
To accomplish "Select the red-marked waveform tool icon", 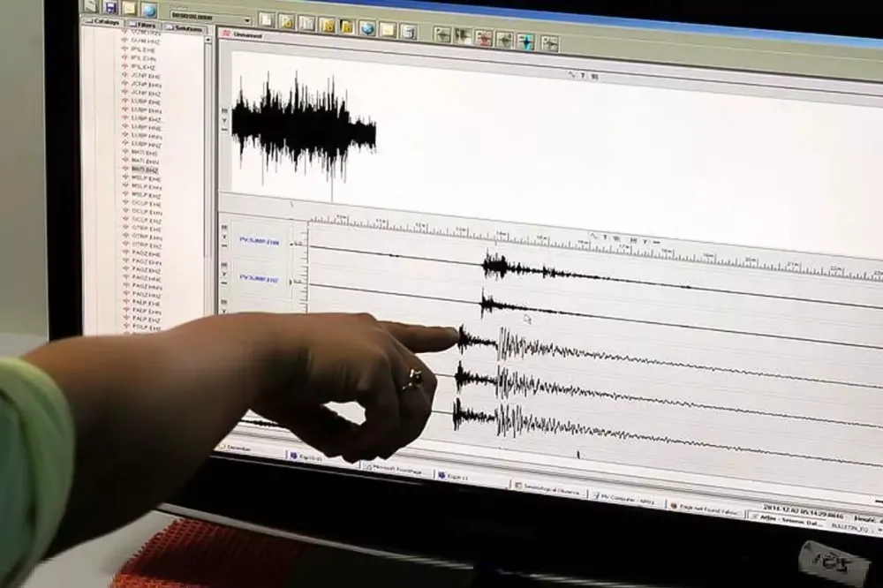I will [483, 37].
